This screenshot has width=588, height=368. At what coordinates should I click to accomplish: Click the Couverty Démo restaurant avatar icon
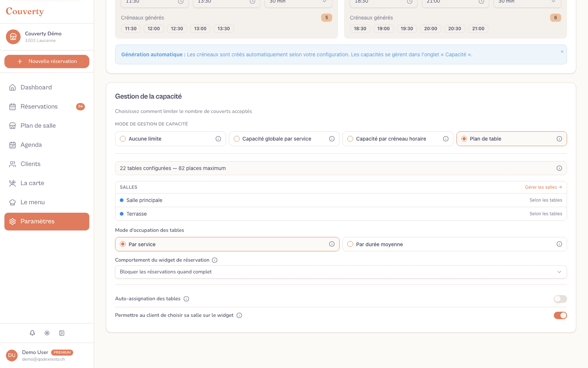[13, 37]
